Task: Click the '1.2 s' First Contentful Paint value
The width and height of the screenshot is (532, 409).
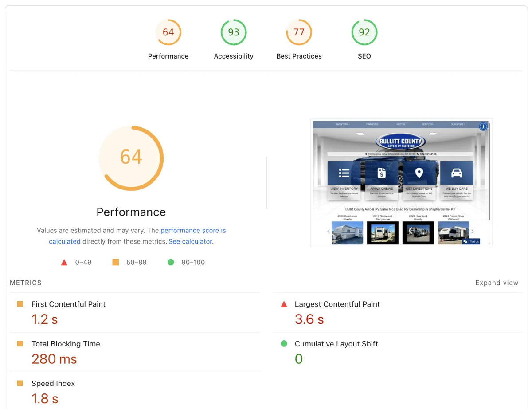Action: 45,319
